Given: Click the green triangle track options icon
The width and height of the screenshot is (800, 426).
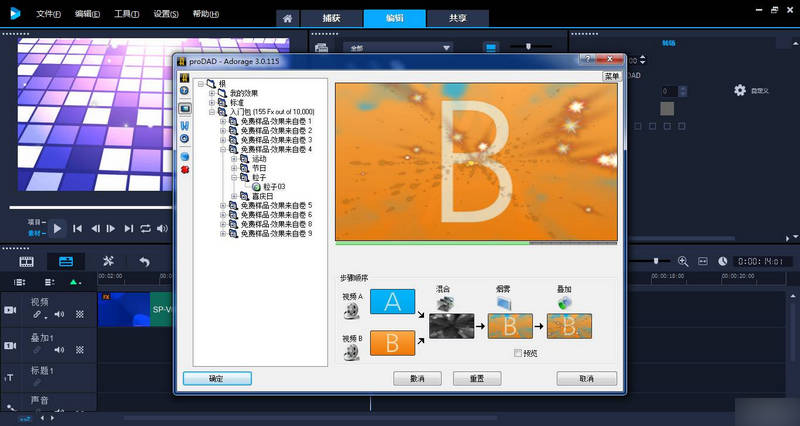Looking at the screenshot, I should 74,282.
